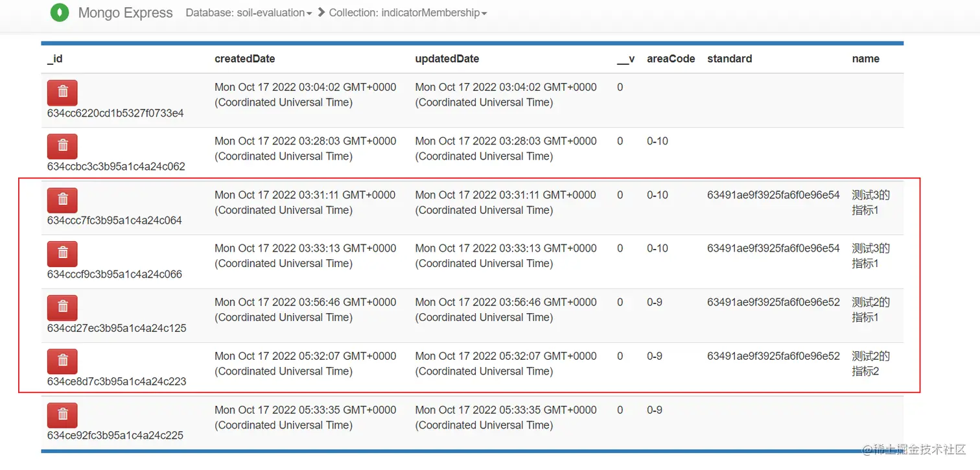The height and width of the screenshot is (470, 980).
Task: Click standard value in row 634cccf9c3b95a1c4a24c066
Action: coord(773,248)
